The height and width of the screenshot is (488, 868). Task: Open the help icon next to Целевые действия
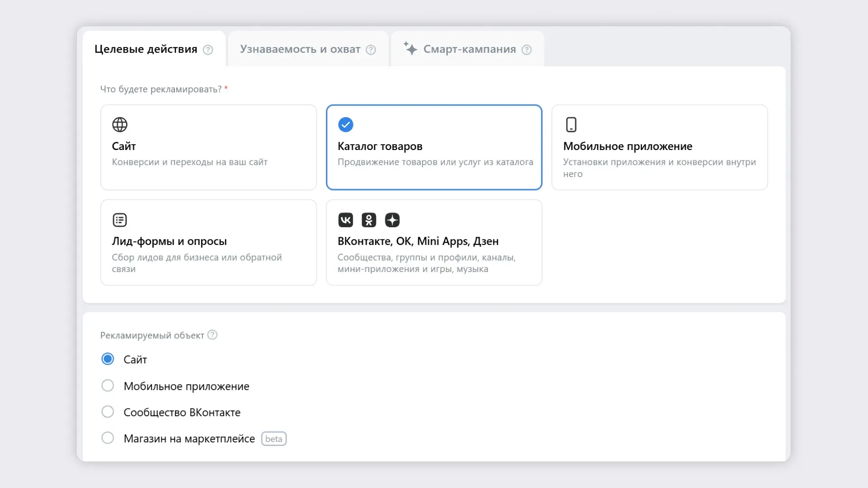click(x=208, y=50)
